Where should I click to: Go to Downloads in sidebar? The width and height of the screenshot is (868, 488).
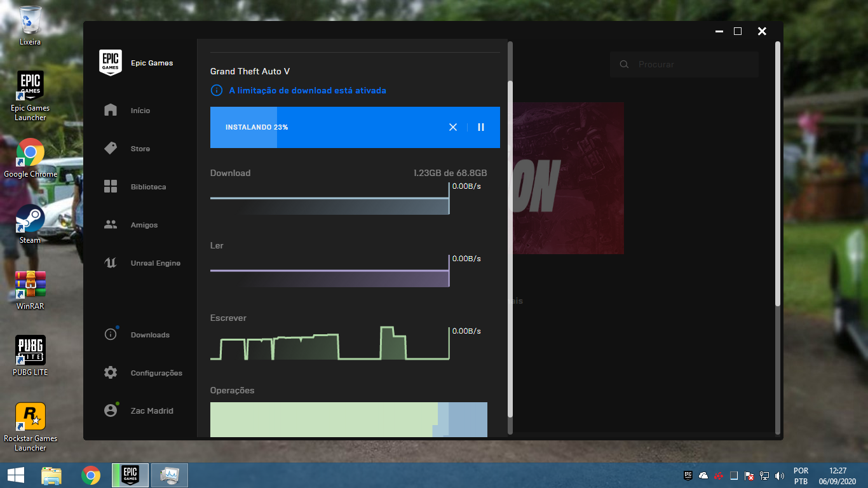click(150, 335)
